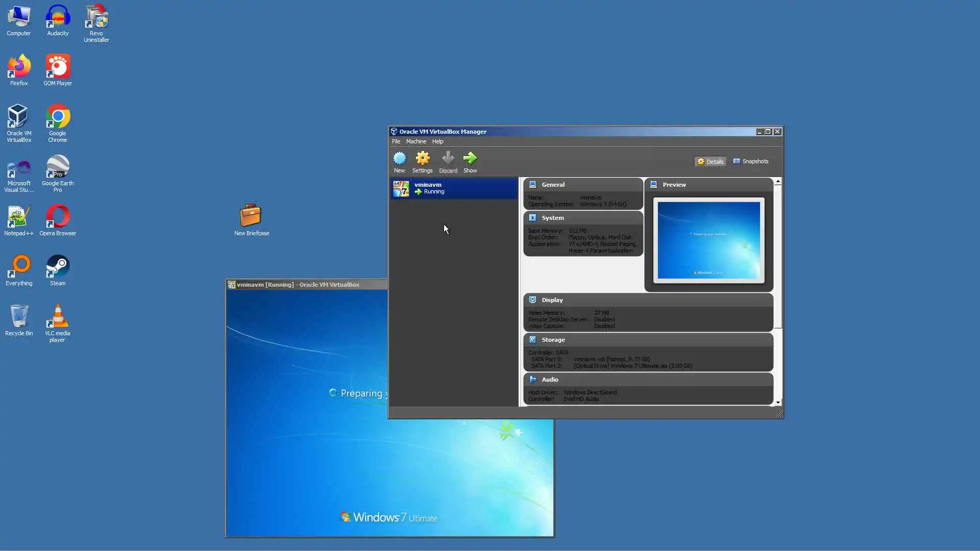Viewport: 980px width, 551px height.
Task: Toggle the Details view button
Action: [710, 161]
